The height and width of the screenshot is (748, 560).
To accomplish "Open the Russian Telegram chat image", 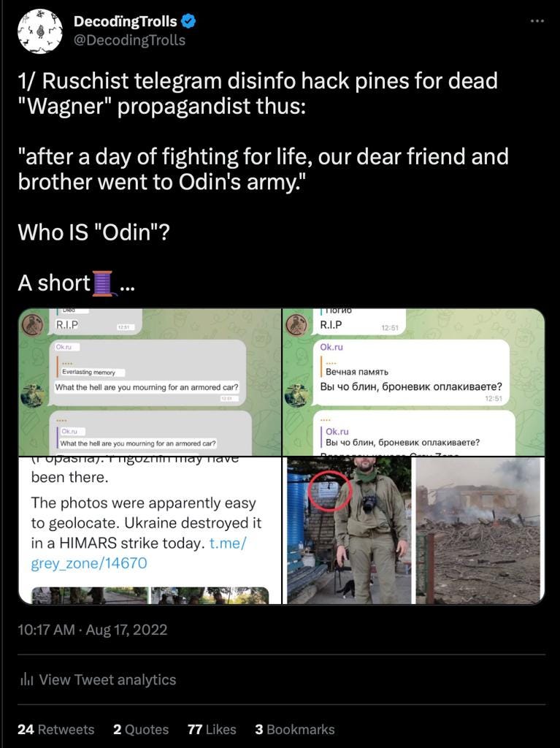I will point(413,382).
